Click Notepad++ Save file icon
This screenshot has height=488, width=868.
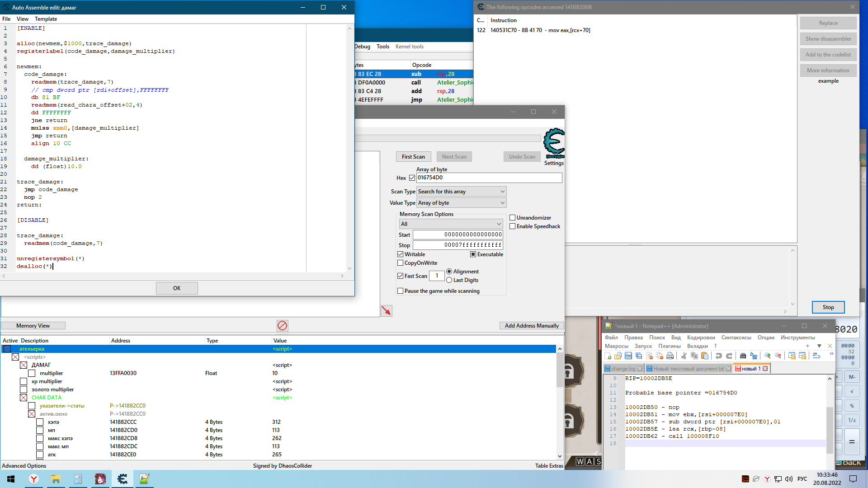click(628, 356)
